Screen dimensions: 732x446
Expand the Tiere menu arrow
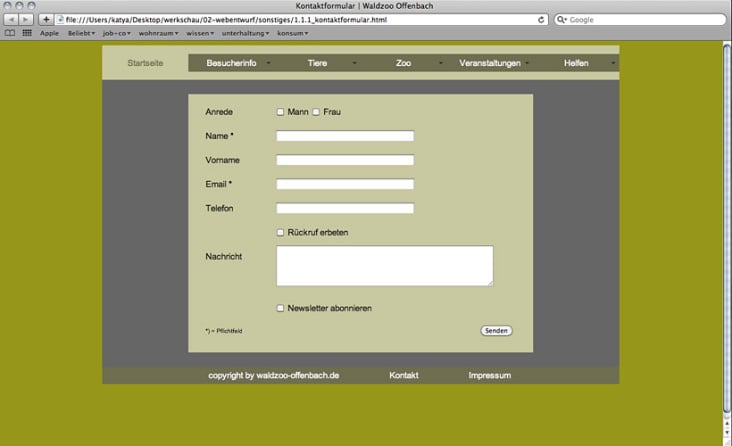point(354,63)
